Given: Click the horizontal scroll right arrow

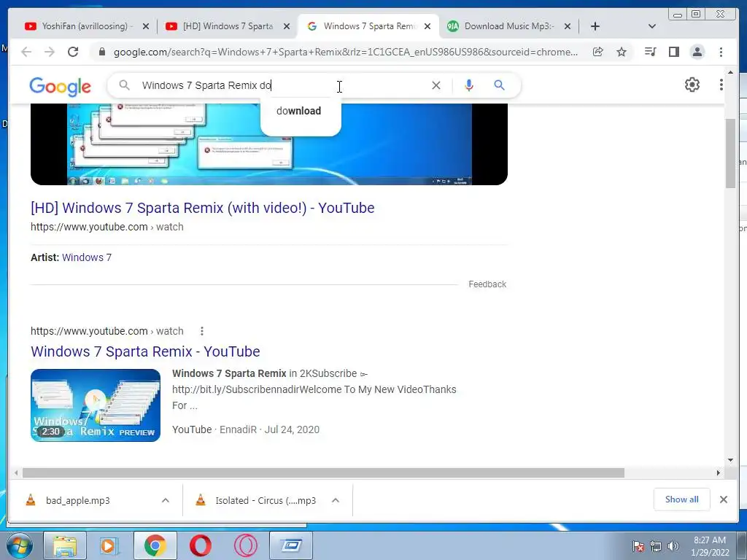Looking at the screenshot, I should [719, 472].
